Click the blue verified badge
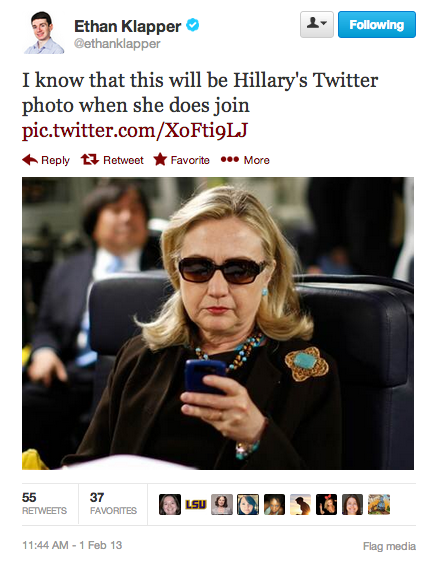 click(x=192, y=25)
